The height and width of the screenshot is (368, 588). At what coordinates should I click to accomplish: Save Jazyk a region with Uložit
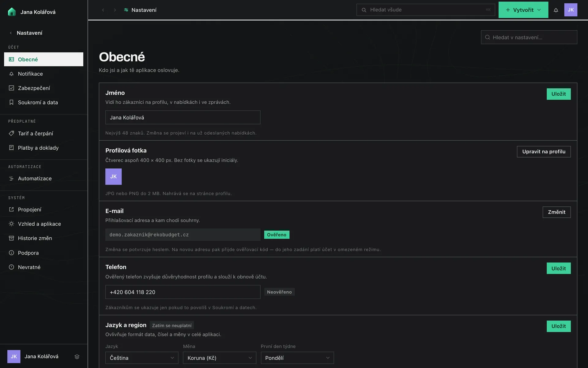click(559, 326)
